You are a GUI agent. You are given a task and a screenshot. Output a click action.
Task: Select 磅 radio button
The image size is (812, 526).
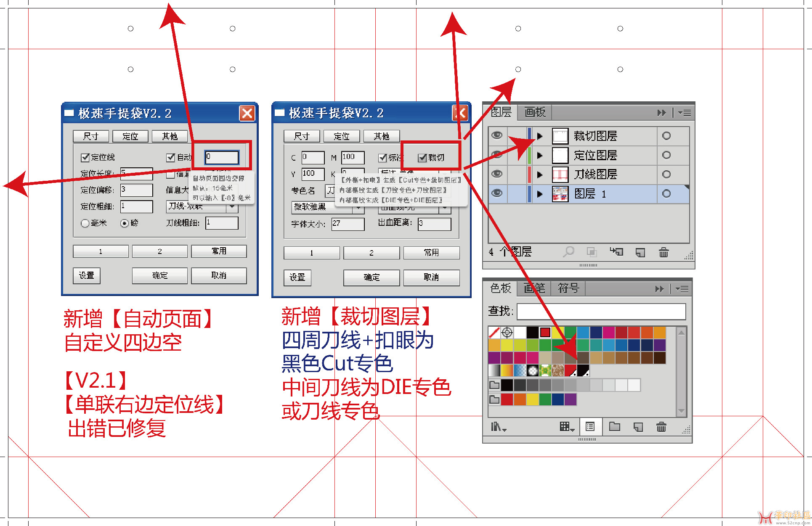125,223
